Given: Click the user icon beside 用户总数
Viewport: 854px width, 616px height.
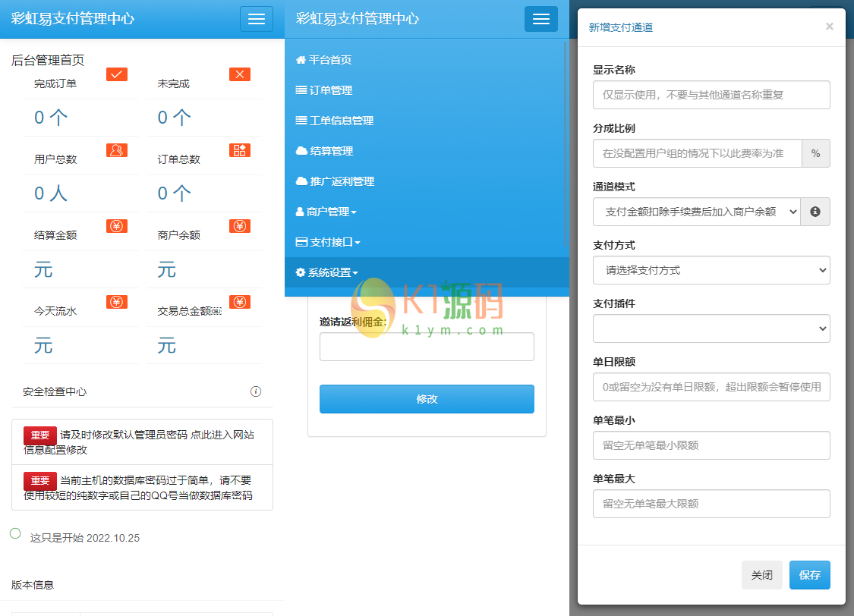Looking at the screenshot, I should [x=116, y=150].
